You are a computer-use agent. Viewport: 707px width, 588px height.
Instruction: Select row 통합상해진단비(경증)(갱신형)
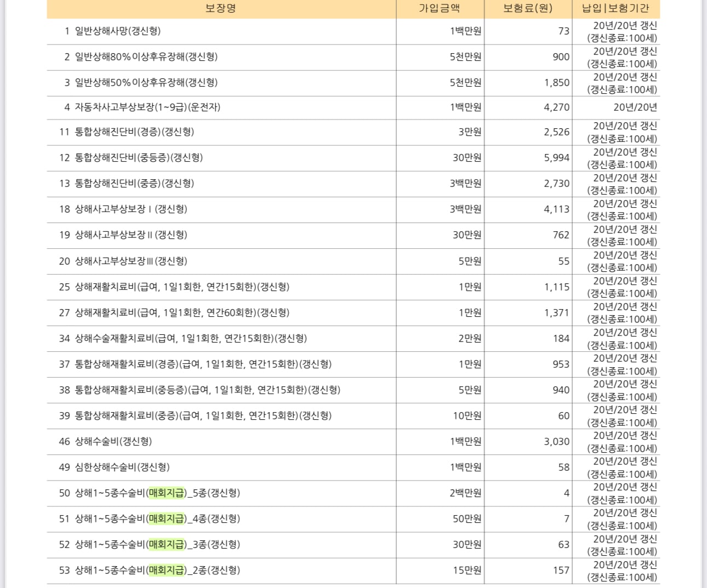[x=353, y=132]
